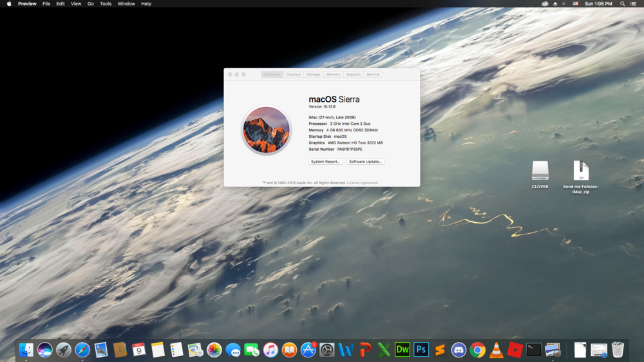Launch Dreamweaver from the dock

[402, 350]
